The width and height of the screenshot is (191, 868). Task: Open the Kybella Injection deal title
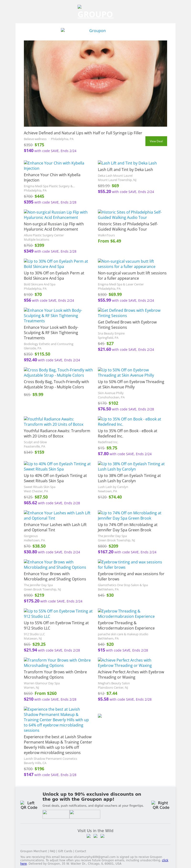pos(52,177)
